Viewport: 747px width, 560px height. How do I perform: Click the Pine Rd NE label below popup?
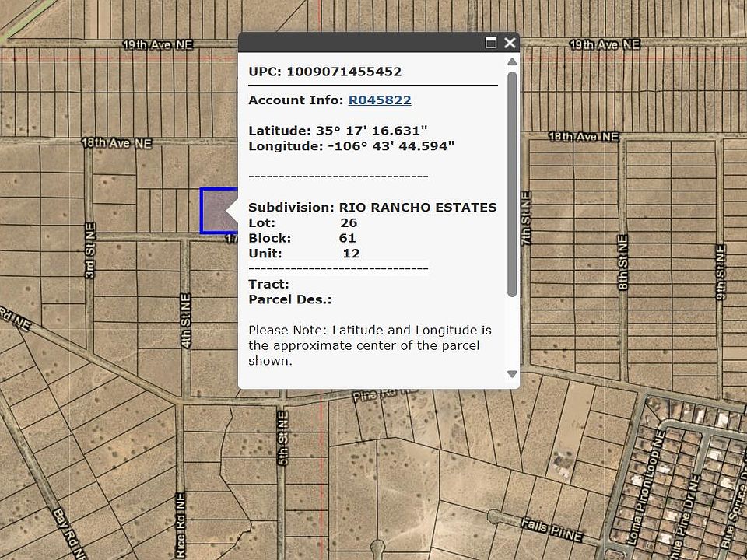(387, 395)
